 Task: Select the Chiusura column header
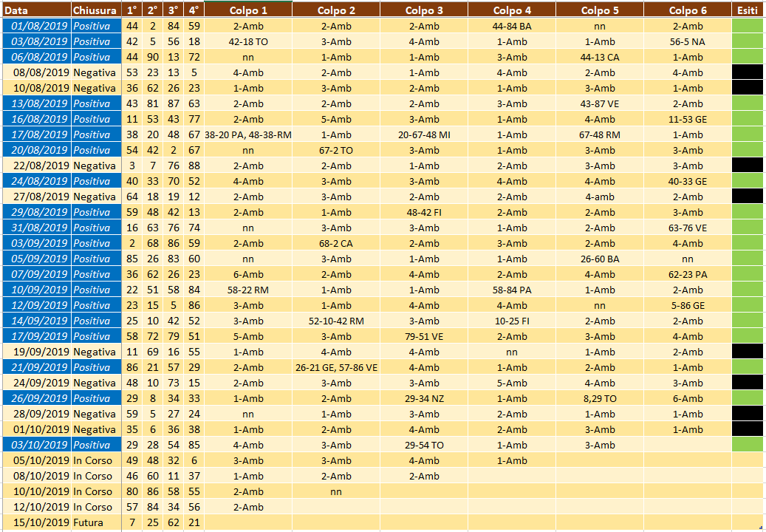97,10
